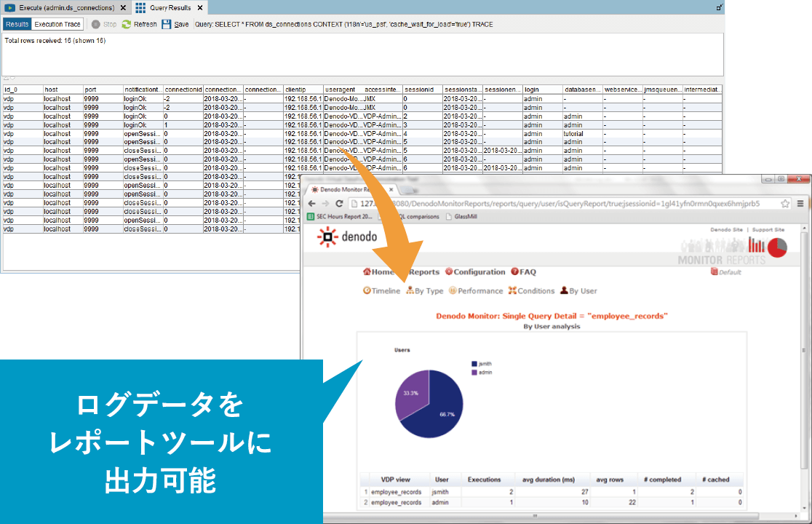This screenshot has height=524, width=812.
Task: Click the admin legend color swatch
Action: (x=474, y=373)
